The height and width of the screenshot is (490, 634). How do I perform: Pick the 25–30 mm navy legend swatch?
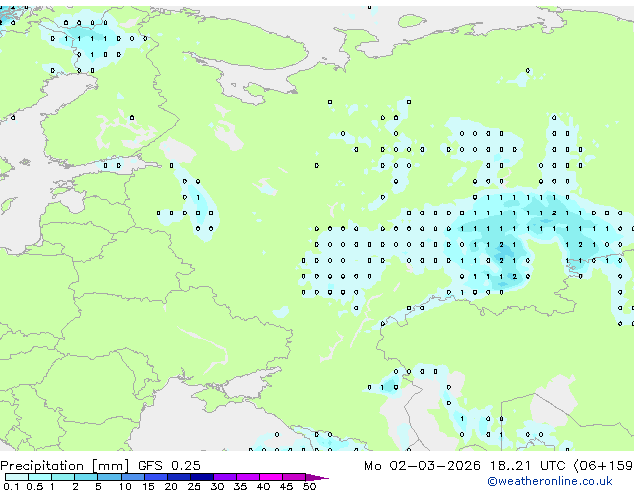(201, 477)
